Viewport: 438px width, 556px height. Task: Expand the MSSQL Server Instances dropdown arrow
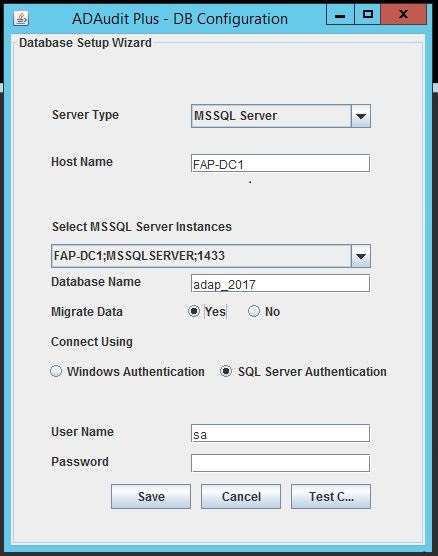point(361,256)
